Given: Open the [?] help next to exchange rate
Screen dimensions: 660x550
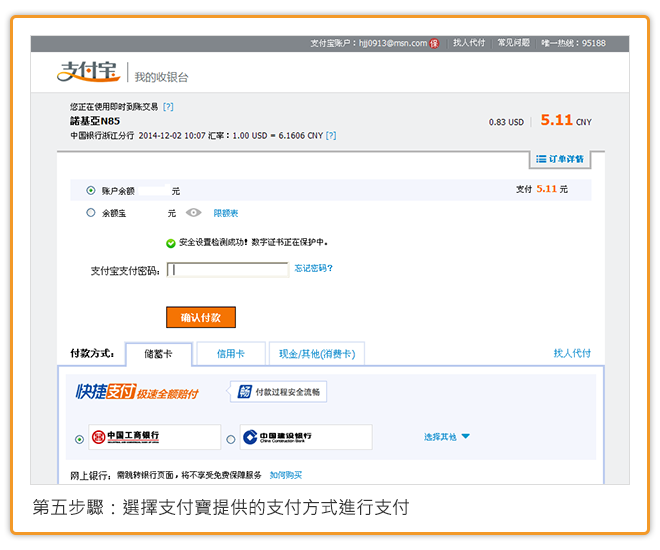Looking at the screenshot, I should (330, 134).
